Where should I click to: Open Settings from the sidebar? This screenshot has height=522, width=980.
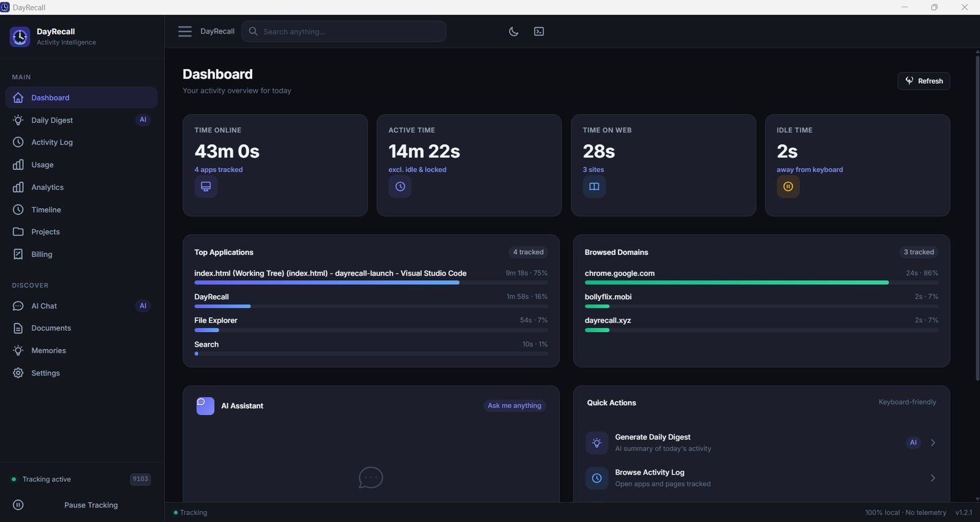pos(81,373)
